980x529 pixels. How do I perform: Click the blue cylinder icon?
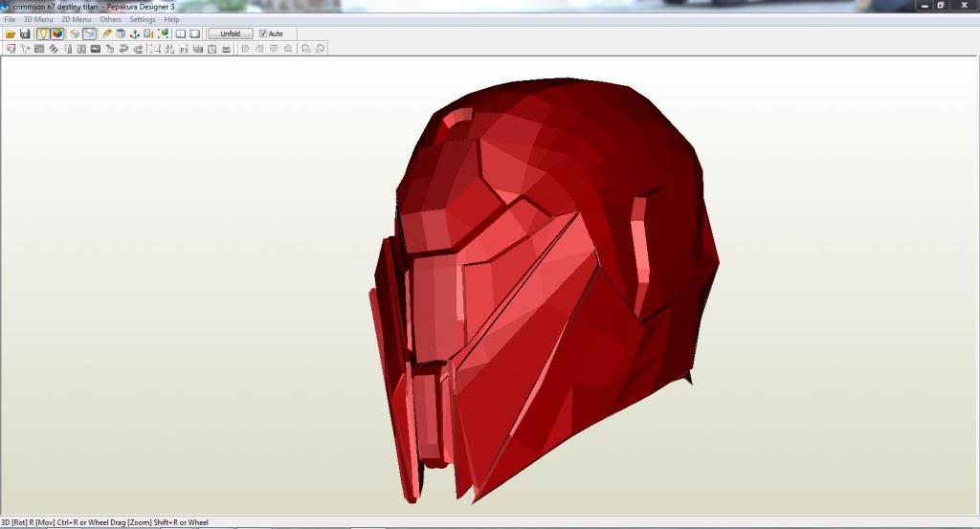click(121, 33)
